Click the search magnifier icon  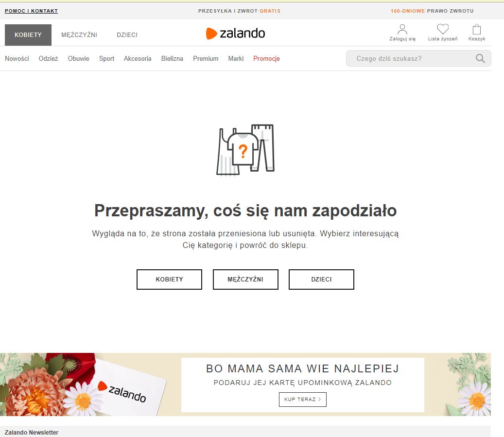(480, 59)
